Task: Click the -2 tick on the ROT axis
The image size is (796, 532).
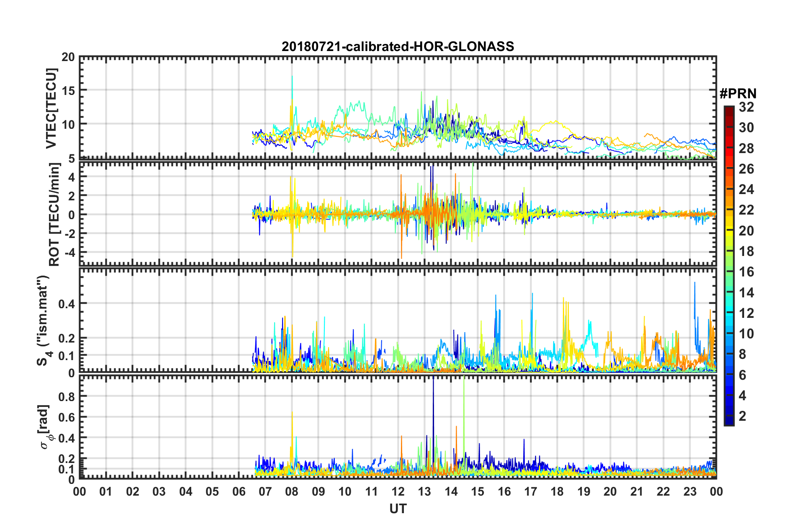Action: click(x=69, y=234)
